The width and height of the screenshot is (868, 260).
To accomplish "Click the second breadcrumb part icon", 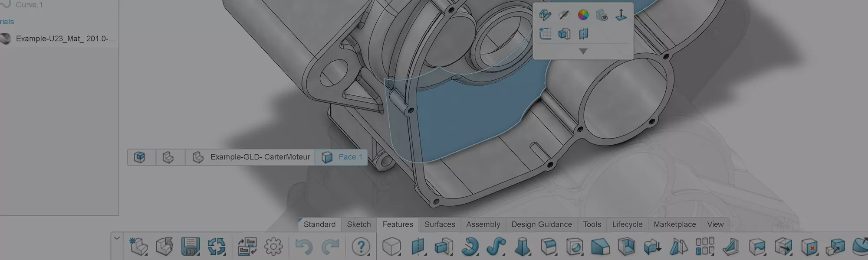I will tap(168, 157).
